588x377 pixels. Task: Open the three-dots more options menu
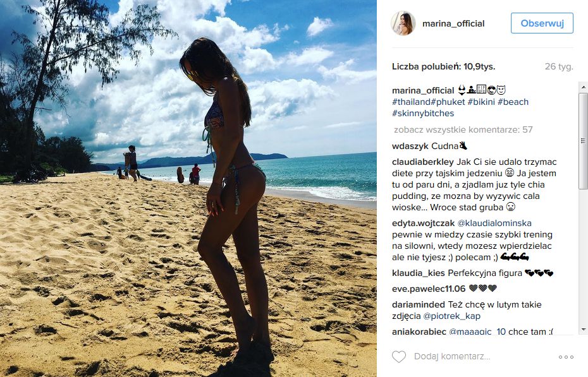click(566, 357)
